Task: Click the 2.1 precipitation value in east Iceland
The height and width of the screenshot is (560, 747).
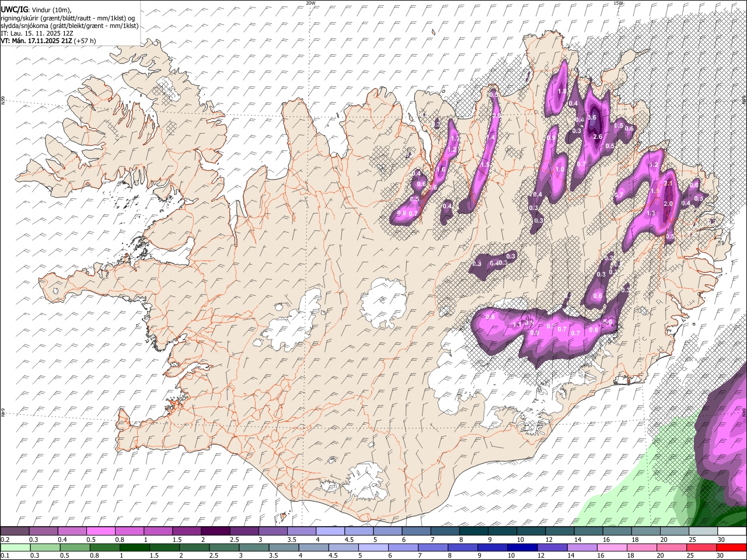Action: tap(668, 184)
